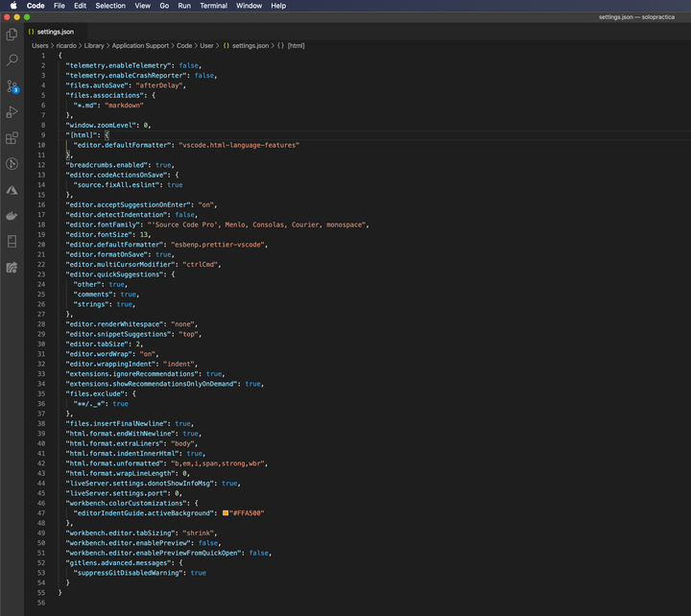Click the circular Git icon in activity bar
This screenshot has height=616, width=691.
[x=12, y=164]
